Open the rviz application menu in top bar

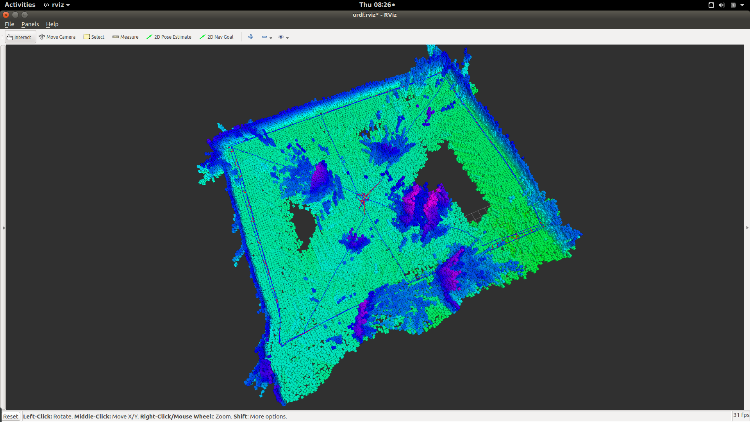pos(56,5)
